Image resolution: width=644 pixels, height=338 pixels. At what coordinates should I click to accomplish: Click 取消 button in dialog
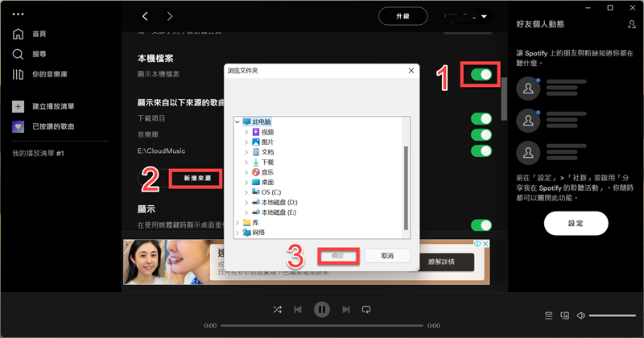(x=387, y=256)
